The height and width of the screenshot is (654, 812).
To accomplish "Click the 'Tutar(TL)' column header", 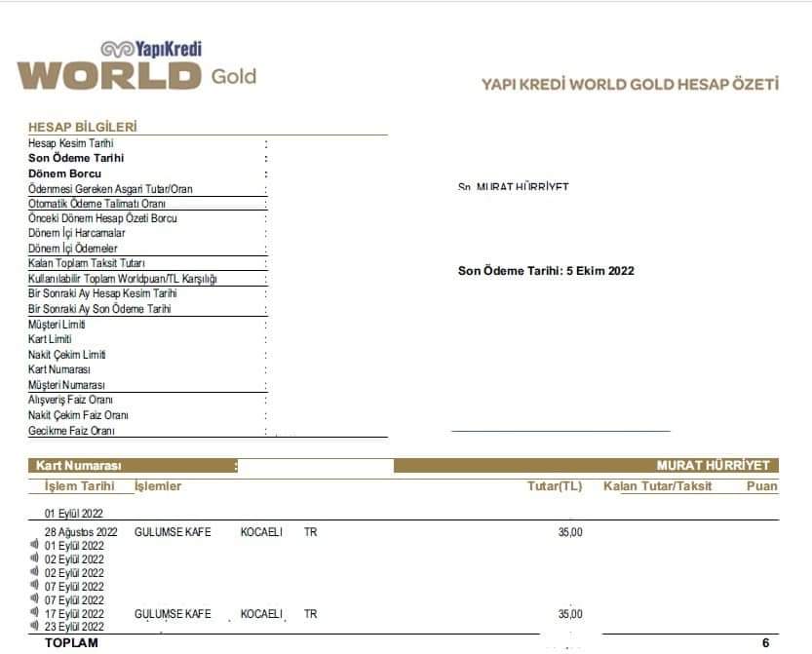I will click(555, 485).
